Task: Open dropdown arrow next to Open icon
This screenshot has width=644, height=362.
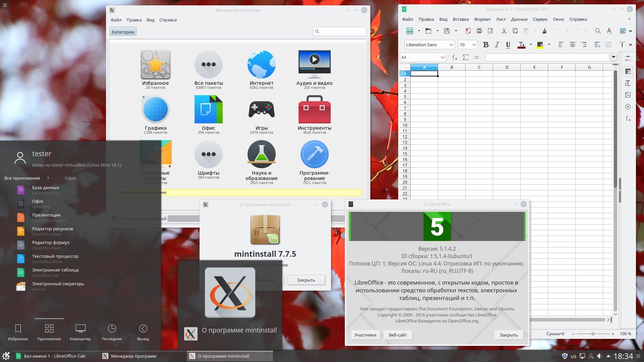Action: (x=437, y=31)
